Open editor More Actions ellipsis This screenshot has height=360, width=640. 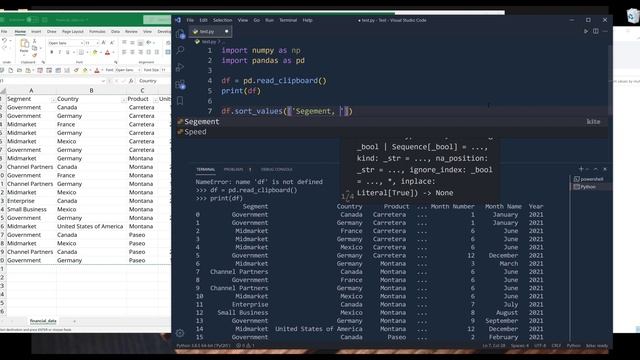tap(605, 31)
